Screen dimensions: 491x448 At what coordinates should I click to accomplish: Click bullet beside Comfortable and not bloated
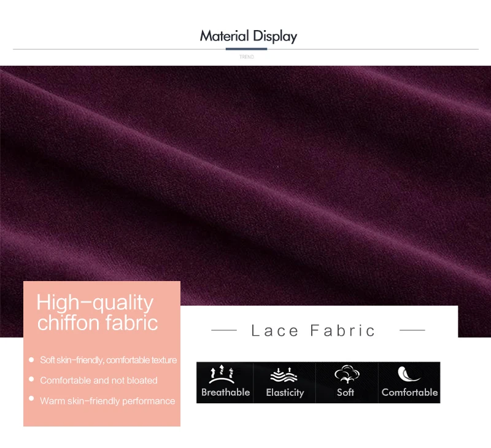point(31,379)
